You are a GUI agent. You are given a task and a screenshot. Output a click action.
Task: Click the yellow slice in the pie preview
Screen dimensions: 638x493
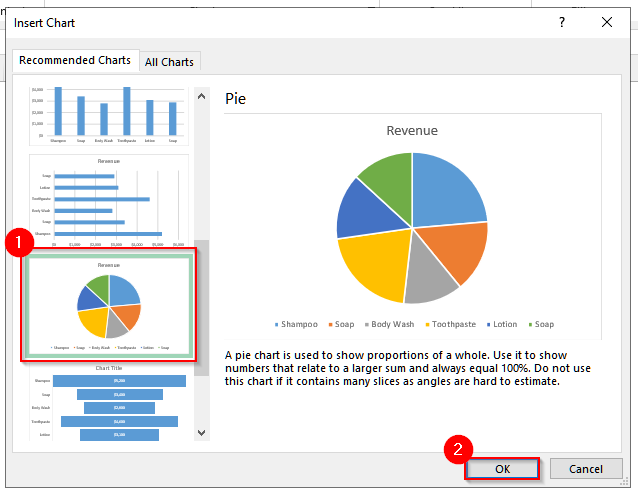pyautogui.click(x=376, y=264)
